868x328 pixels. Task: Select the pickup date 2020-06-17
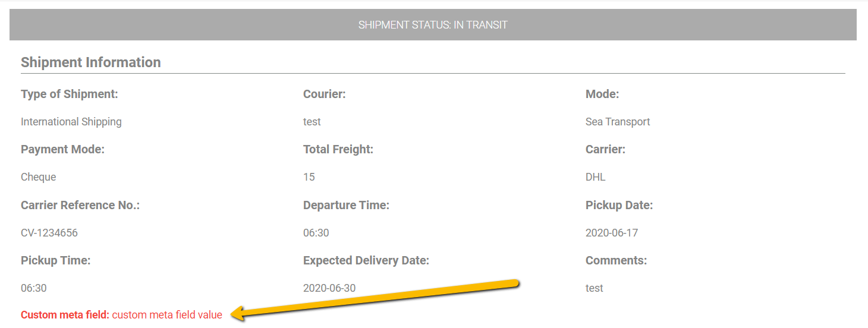coord(612,233)
